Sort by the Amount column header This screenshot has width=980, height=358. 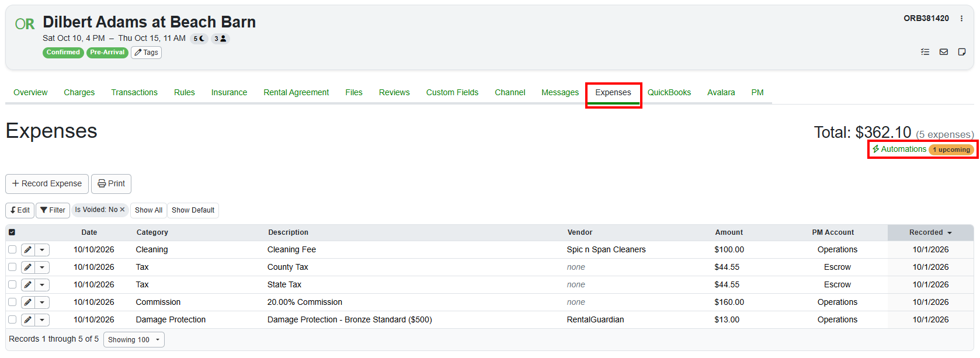(x=729, y=232)
